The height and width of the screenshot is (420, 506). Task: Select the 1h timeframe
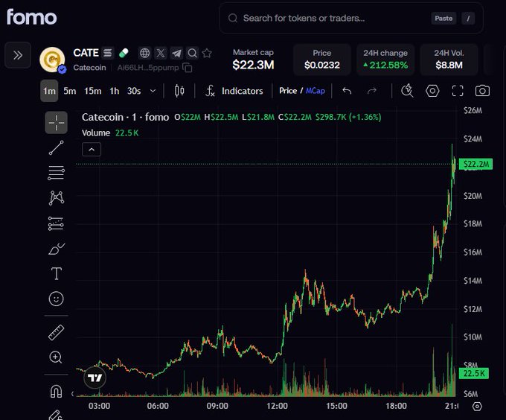click(115, 91)
